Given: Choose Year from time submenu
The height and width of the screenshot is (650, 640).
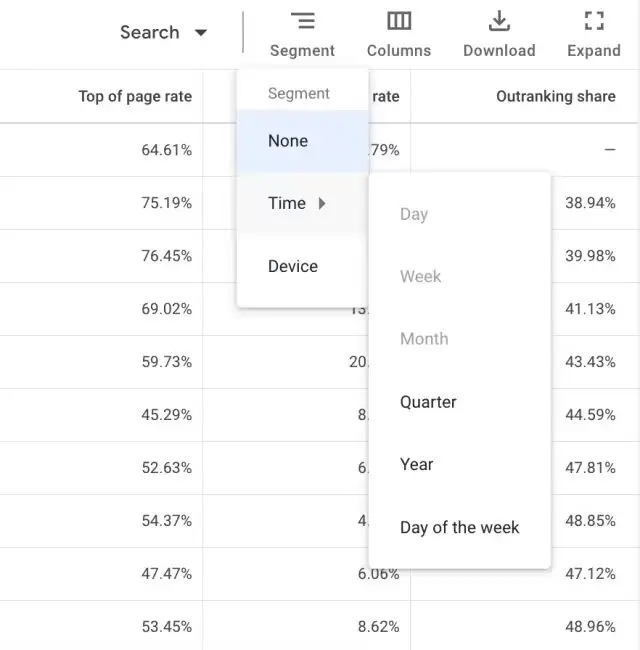Looking at the screenshot, I should tap(417, 464).
